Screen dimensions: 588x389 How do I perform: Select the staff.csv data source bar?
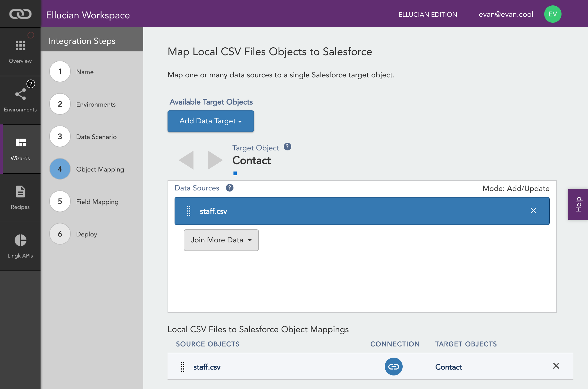click(x=362, y=211)
